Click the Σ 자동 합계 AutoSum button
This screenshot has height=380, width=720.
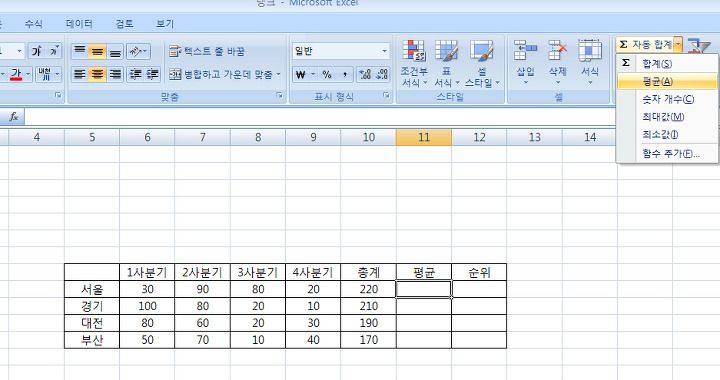(x=645, y=45)
